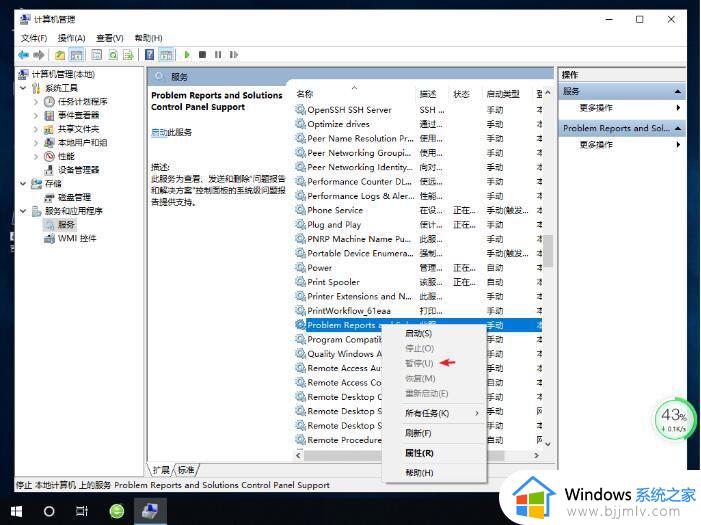The width and height of the screenshot is (701, 525).
Task: Click the Forward arrow toolbar icon
Action: 39,55
